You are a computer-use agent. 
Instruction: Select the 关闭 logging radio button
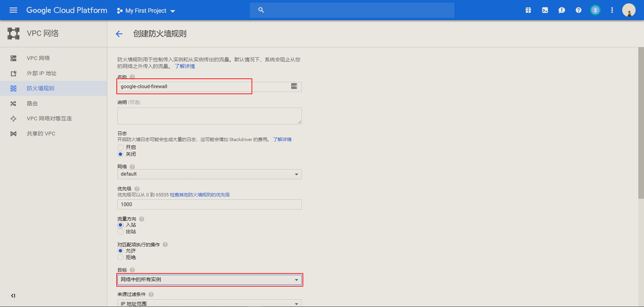click(x=120, y=154)
